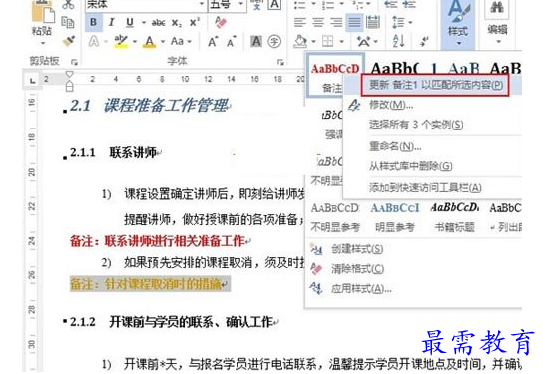Toggle Show/Hide paragraph marks
Image resolution: width=543 pixels, height=374 pixels.
tap(424, 42)
